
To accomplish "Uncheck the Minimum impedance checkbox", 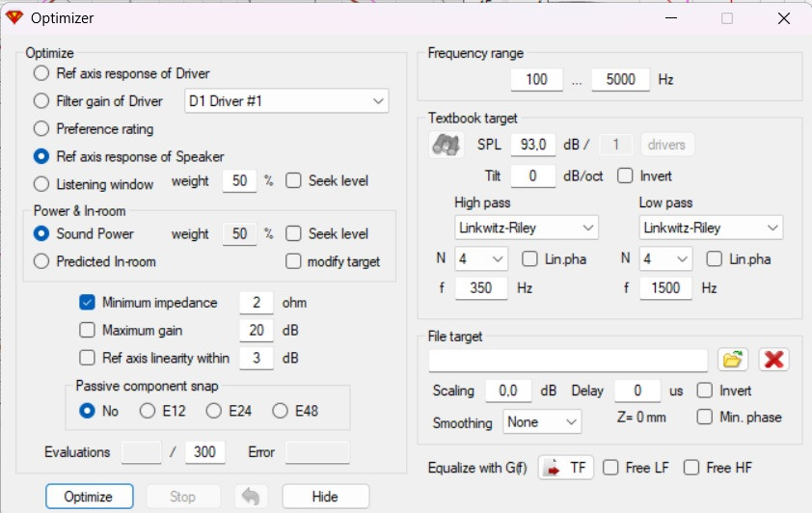I will click(87, 303).
